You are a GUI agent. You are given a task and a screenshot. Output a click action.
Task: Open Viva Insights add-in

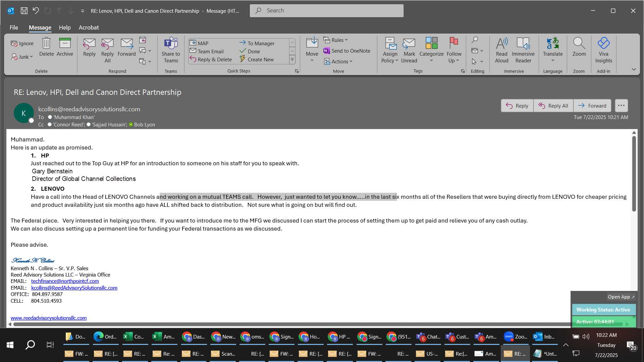coord(603,51)
